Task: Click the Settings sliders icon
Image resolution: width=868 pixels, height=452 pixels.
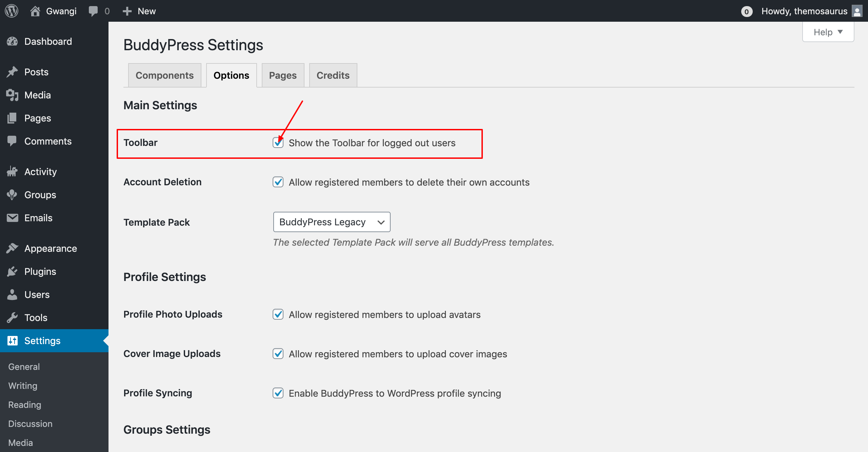Action: tap(12, 341)
